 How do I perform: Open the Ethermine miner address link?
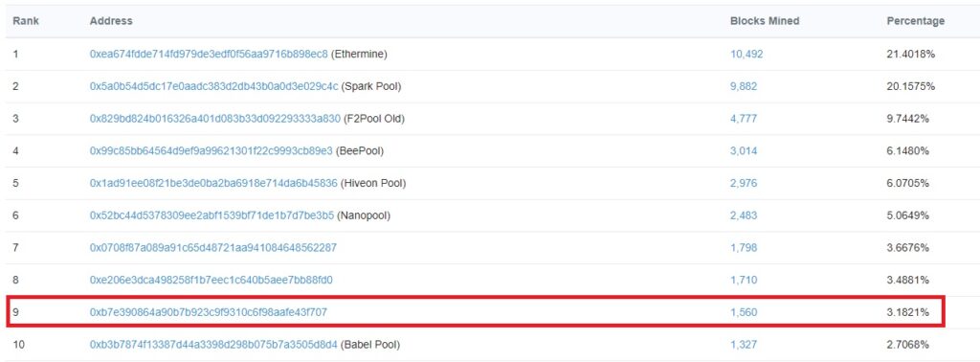(x=209, y=55)
